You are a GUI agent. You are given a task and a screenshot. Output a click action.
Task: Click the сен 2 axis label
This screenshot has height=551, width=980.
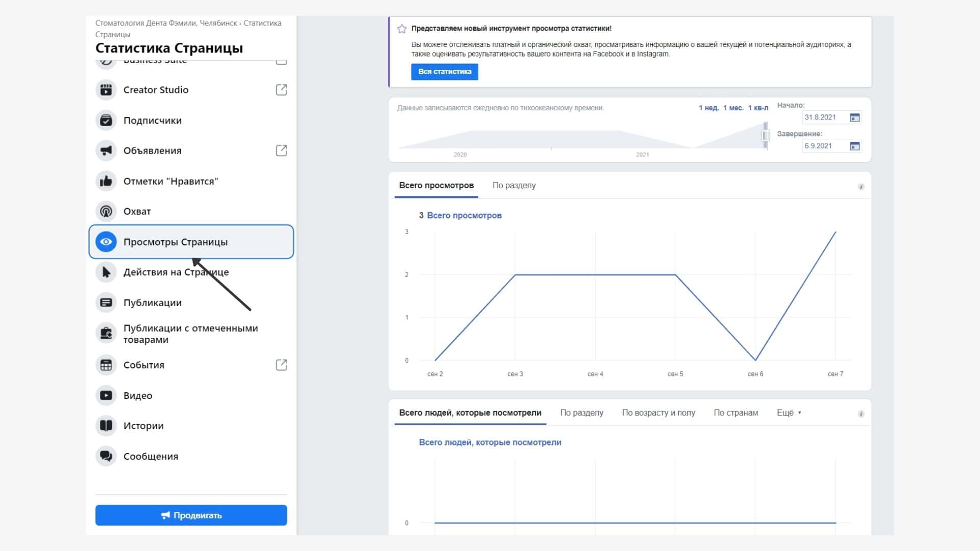coord(435,374)
